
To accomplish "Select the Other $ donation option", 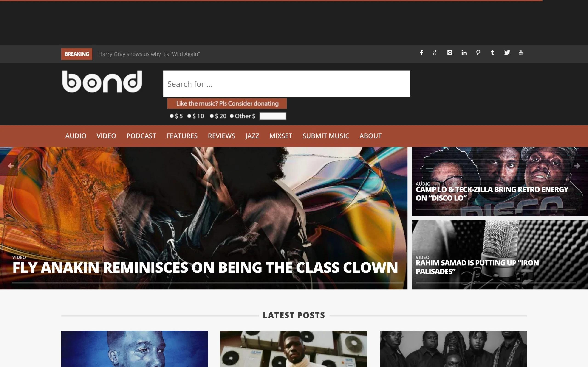I will tap(232, 116).
